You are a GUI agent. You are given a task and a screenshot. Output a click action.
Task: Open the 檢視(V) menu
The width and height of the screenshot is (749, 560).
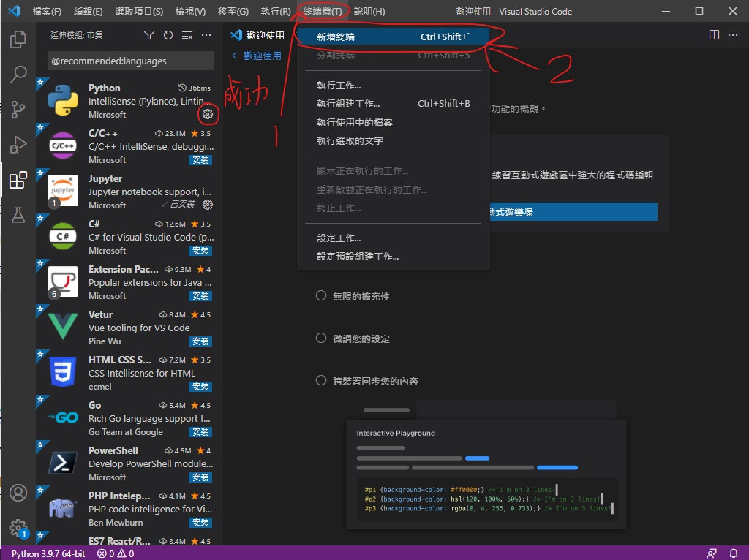click(190, 11)
